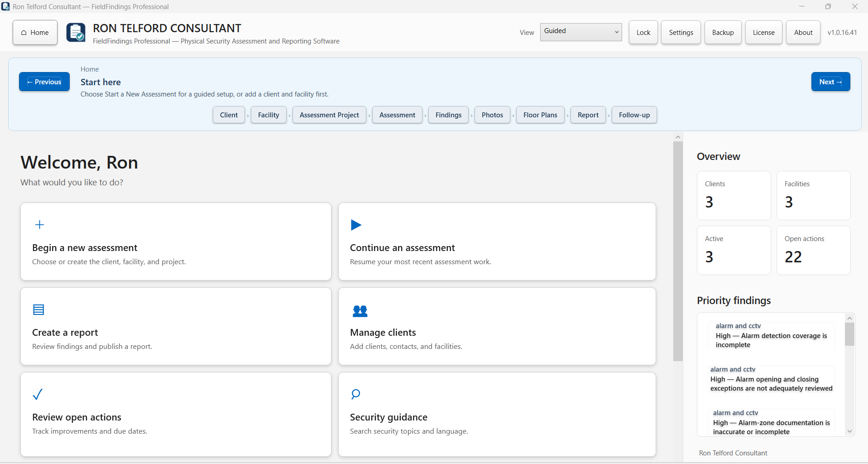Go to the Facility workflow step
Viewport: 868px width, 464px height.
(269, 115)
